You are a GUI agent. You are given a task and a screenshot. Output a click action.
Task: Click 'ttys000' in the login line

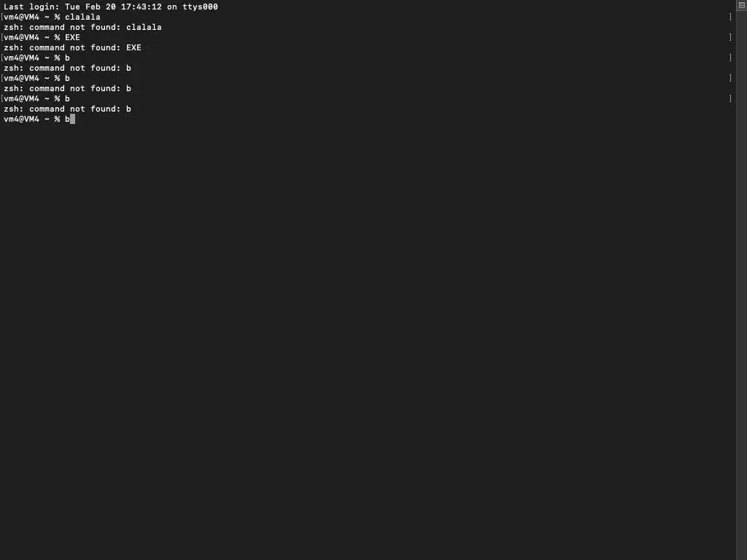(200, 7)
